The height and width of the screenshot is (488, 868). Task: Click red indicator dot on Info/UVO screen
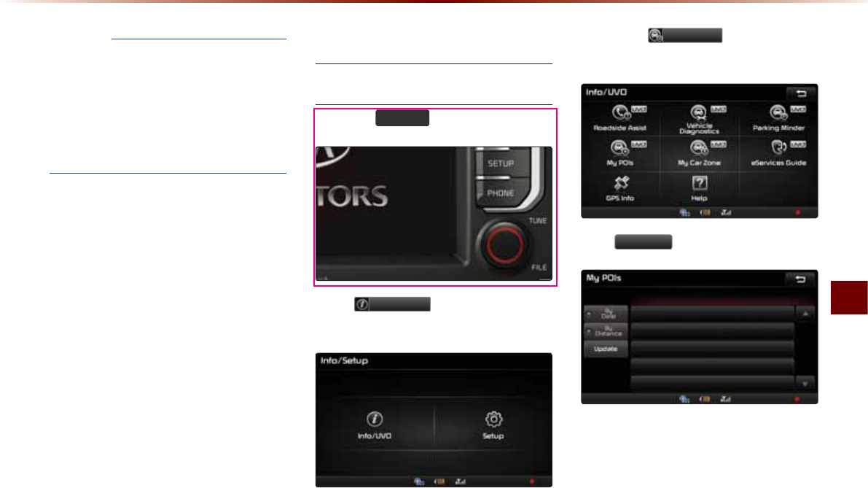(798, 213)
